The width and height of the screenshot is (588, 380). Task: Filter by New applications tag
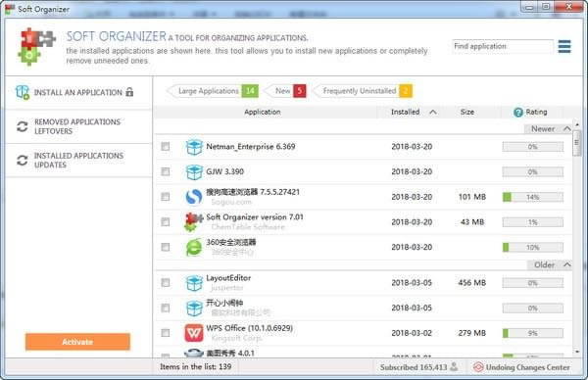285,91
